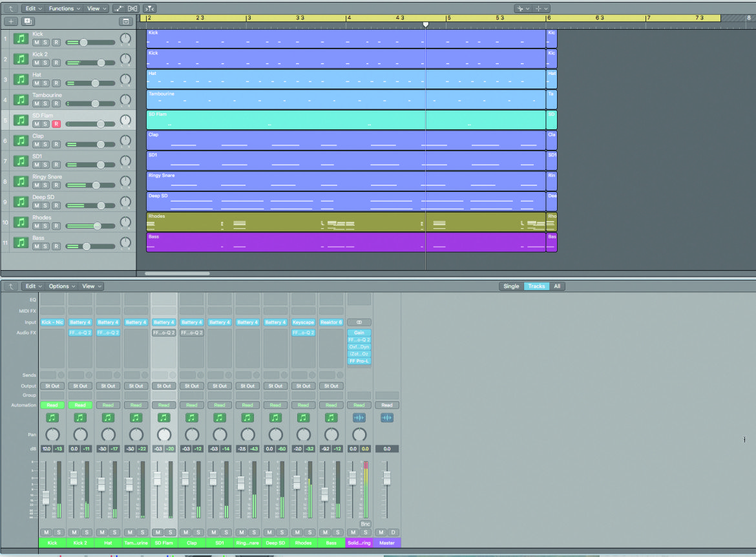
Task: Solo the Bass channel strip in the mixer
Action: [337, 532]
